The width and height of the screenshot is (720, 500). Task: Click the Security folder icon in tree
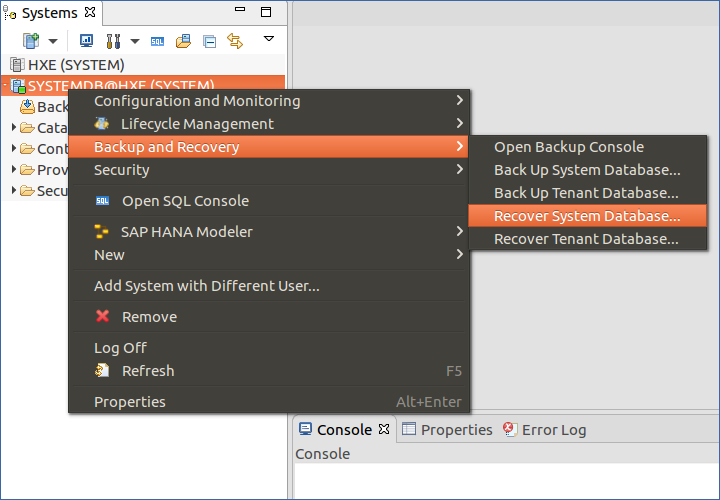pos(28,191)
